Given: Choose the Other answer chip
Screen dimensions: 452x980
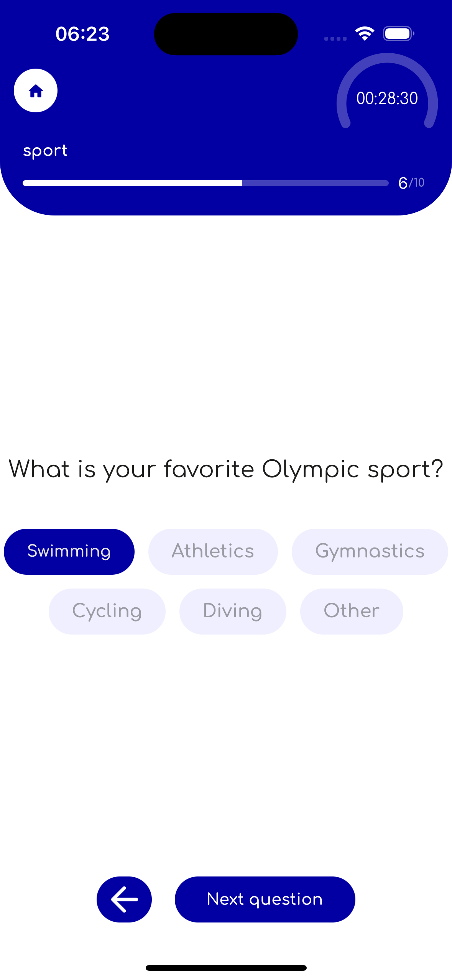Looking at the screenshot, I should click(x=352, y=611).
